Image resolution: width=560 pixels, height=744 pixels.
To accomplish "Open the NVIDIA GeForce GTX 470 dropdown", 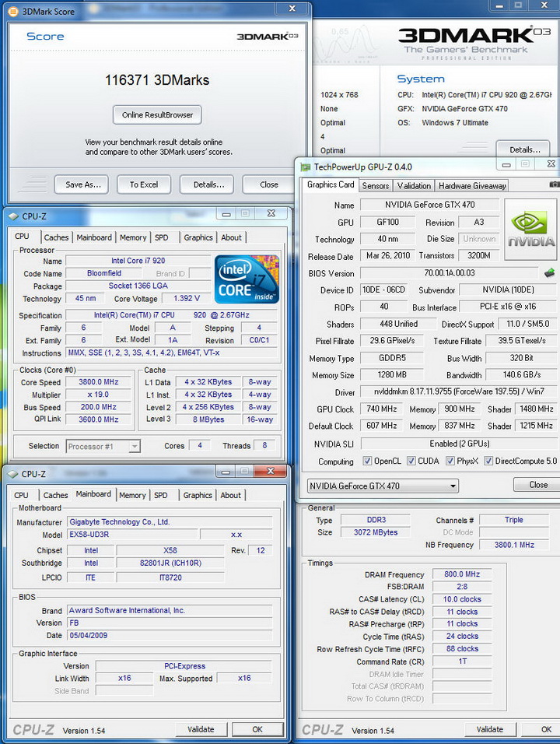I will tap(383, 486).
